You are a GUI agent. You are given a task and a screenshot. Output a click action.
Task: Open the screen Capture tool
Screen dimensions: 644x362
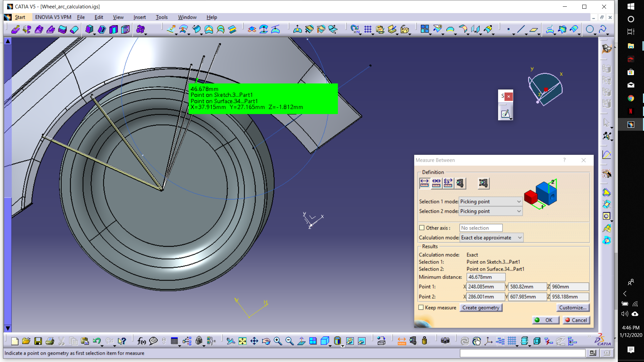click(x=445, y=341)
